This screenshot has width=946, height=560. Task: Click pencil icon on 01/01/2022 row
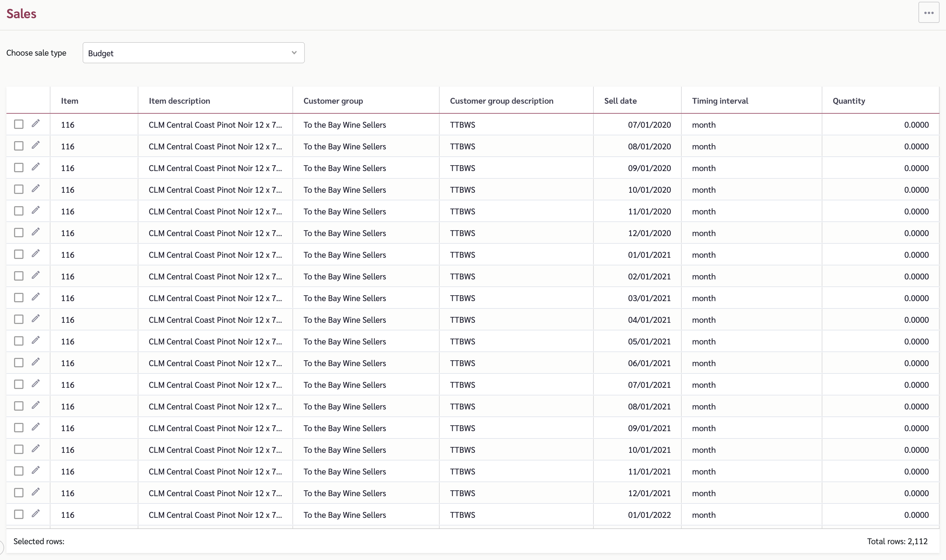[x=35, y=514]
